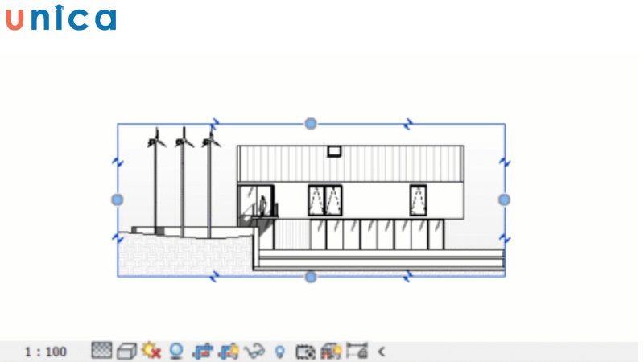Click the Show Crop Region icon

point(229,352)
